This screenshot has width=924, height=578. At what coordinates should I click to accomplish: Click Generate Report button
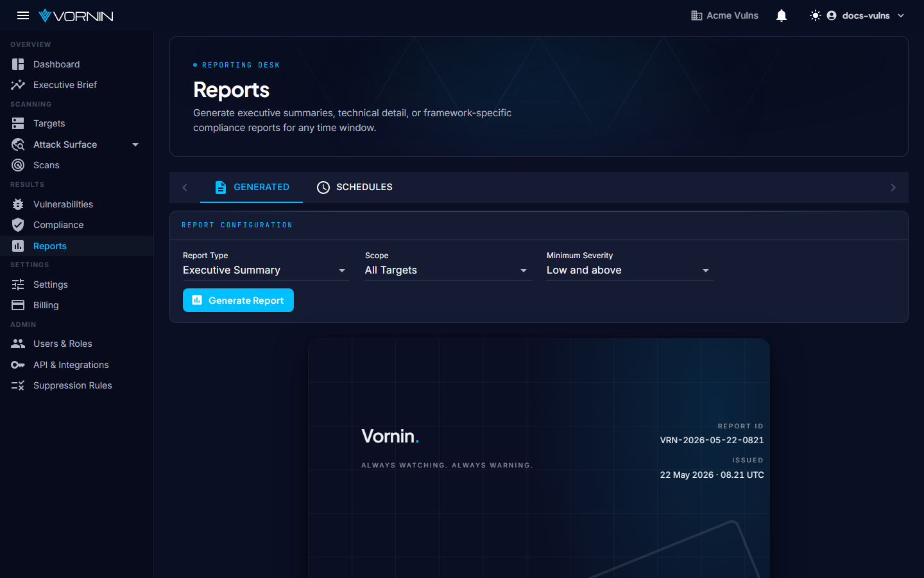pos(238,301)
